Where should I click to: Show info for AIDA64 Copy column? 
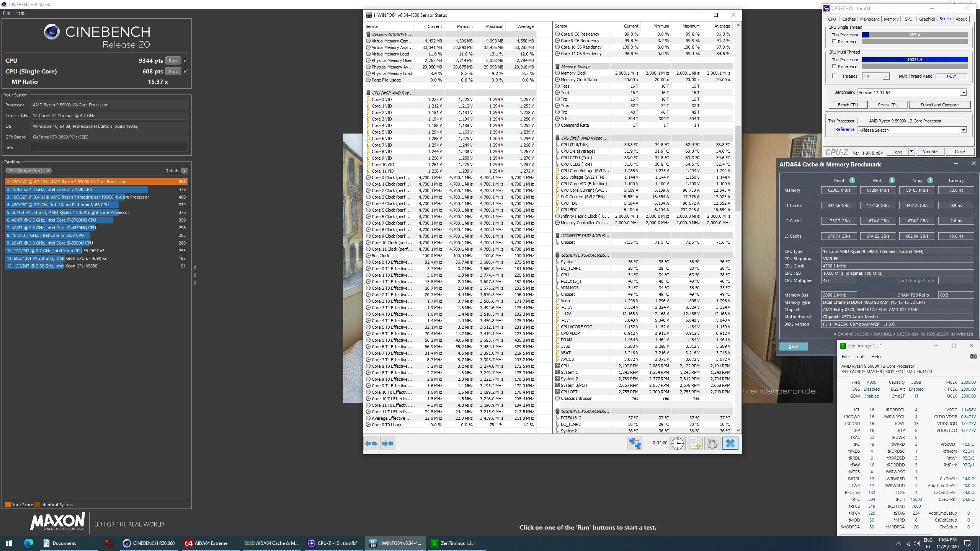[x=930, y=180]
